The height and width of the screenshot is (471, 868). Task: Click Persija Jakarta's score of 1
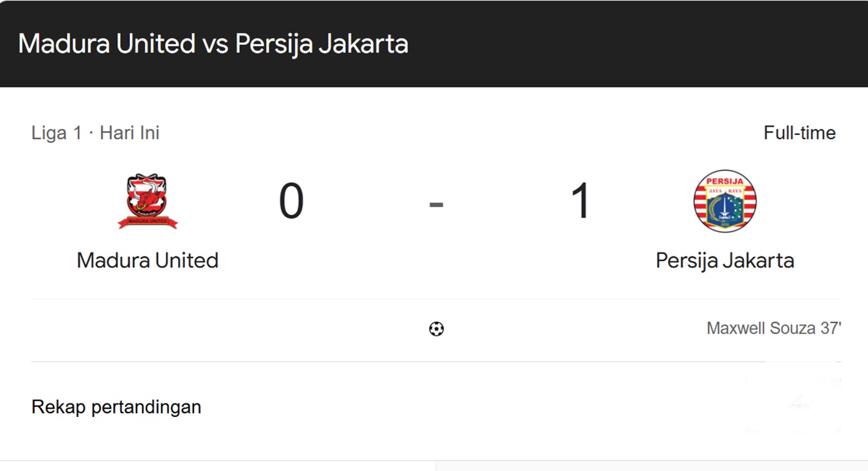(x=580, y=201)
